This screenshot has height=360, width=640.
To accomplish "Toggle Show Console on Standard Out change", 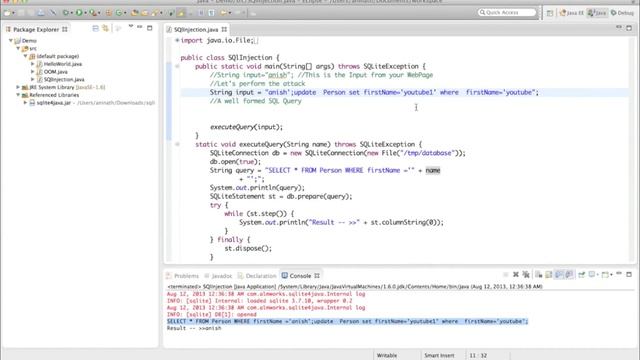I will click(x=559, y=275).
